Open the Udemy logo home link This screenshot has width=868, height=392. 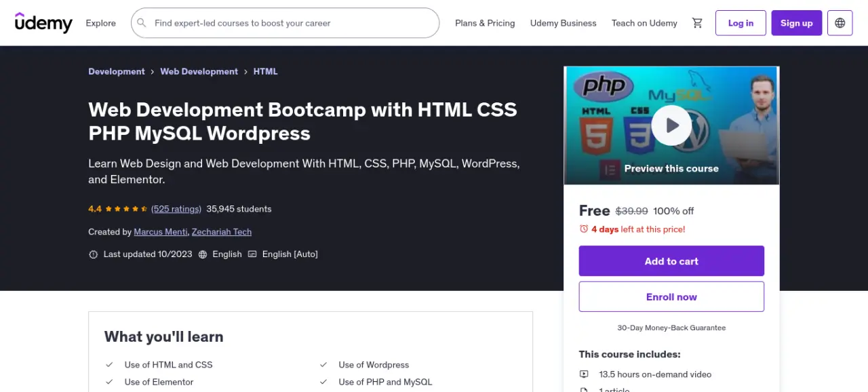click(x=43, y=23)
